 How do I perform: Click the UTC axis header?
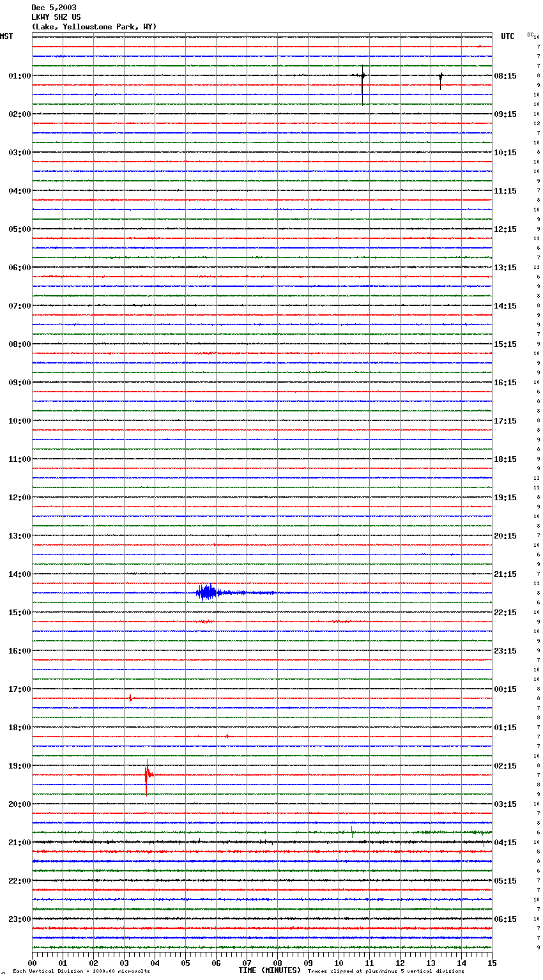tap(507, 36)
